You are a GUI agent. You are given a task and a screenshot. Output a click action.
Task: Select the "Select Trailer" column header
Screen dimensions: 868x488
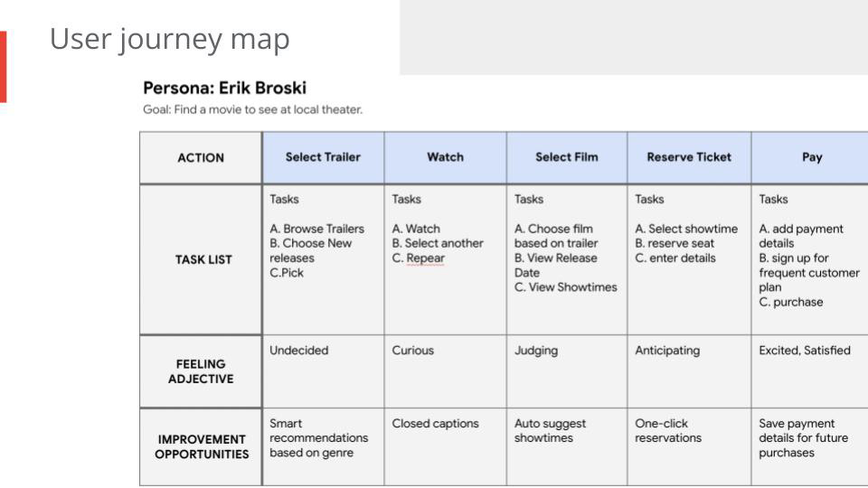pos(323,157)
